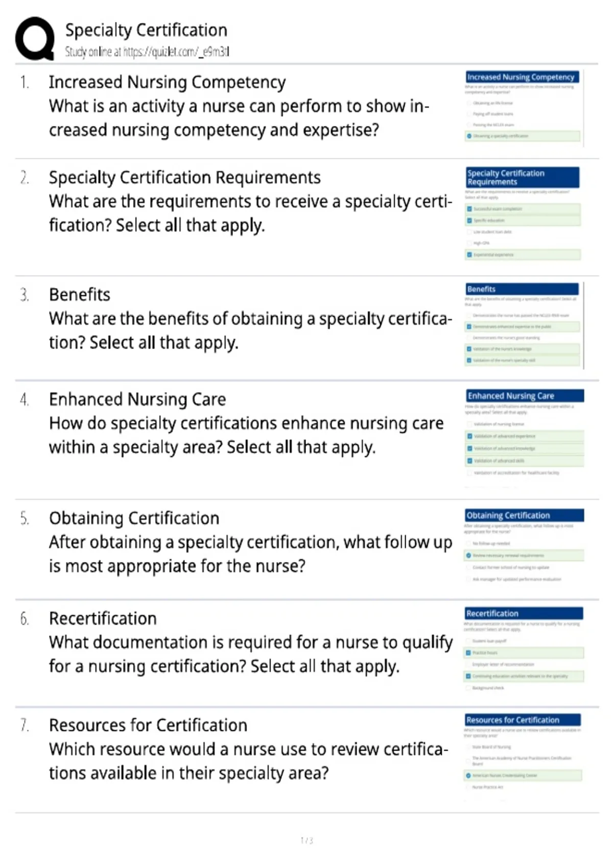Open the Resources for Certification thumbnail header
This screenshot has width=613, height=868.
(x=523, y=720)
